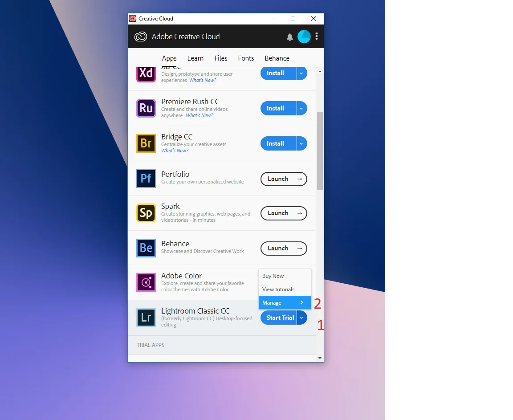Click the Behance Be app icon
The width and height of the screenshot is (513, 420).
tap(146, 248)
